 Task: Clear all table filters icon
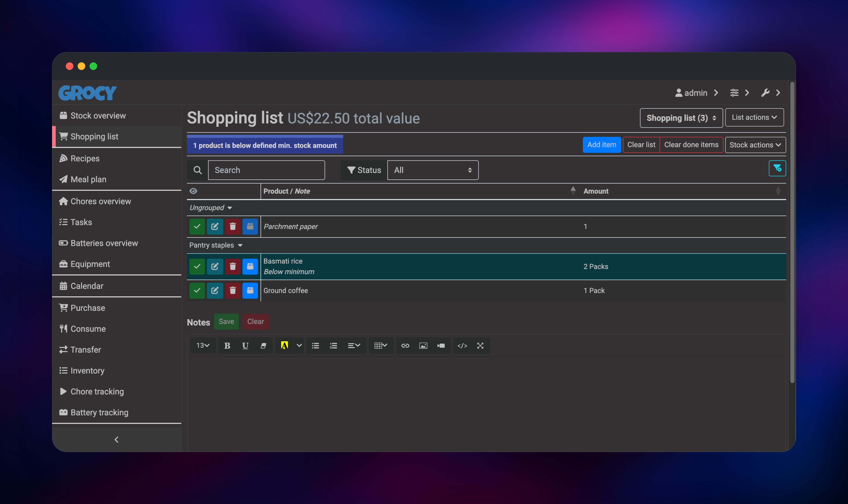click(777, 168)
